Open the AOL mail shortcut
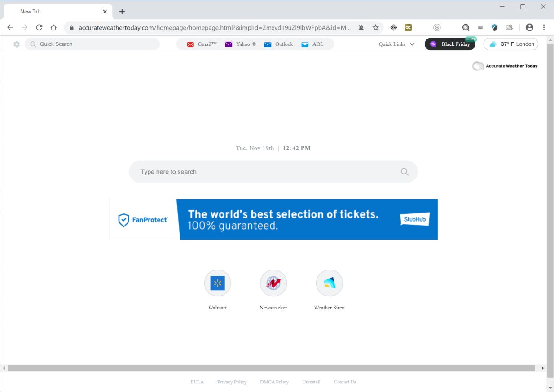This screenshot has height=392, width=554. (x=312, y=44)
